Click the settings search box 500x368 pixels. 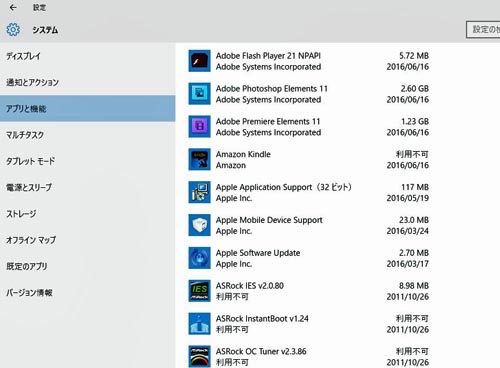(x=483, y=30)
